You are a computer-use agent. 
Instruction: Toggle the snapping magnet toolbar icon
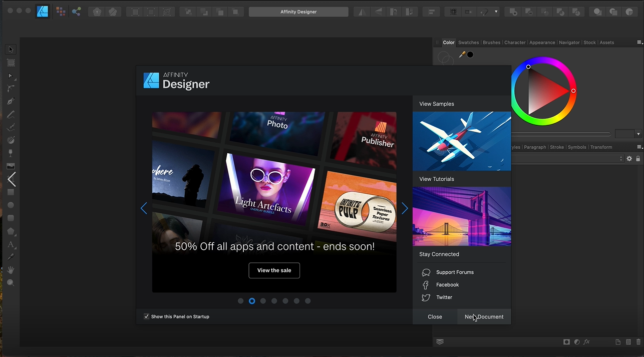(484, 12)
